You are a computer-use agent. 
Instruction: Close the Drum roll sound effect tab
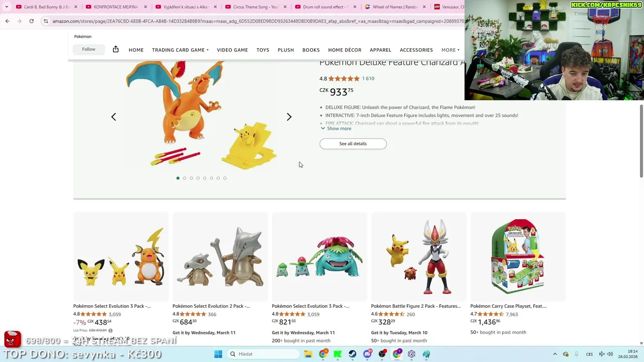355,7
